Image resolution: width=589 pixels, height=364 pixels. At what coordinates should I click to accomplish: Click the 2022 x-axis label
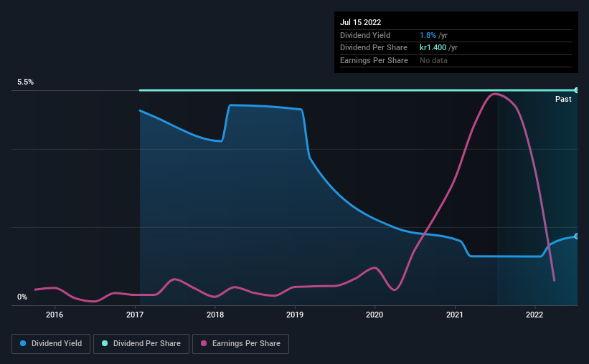point(534,315)
